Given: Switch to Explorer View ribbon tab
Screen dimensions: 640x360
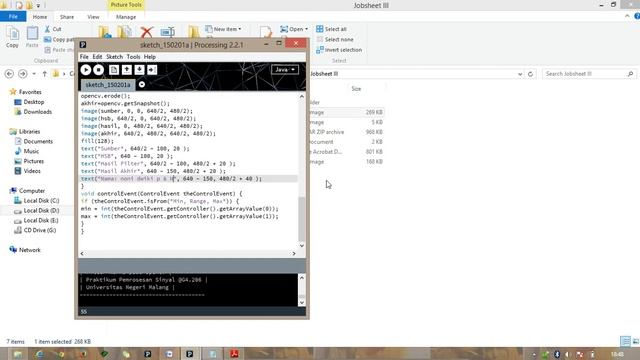Looking at the screenshot, I should pos(93,17).
